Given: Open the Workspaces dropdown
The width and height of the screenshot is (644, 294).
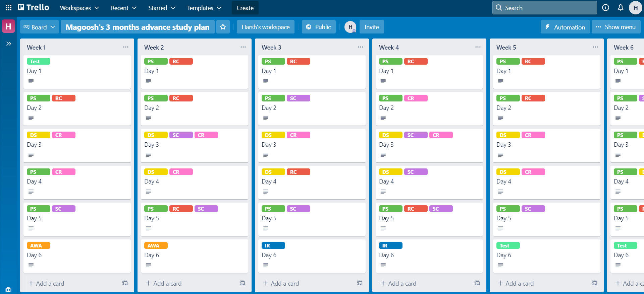Looking at the screenshot, I should click(79, 8).
